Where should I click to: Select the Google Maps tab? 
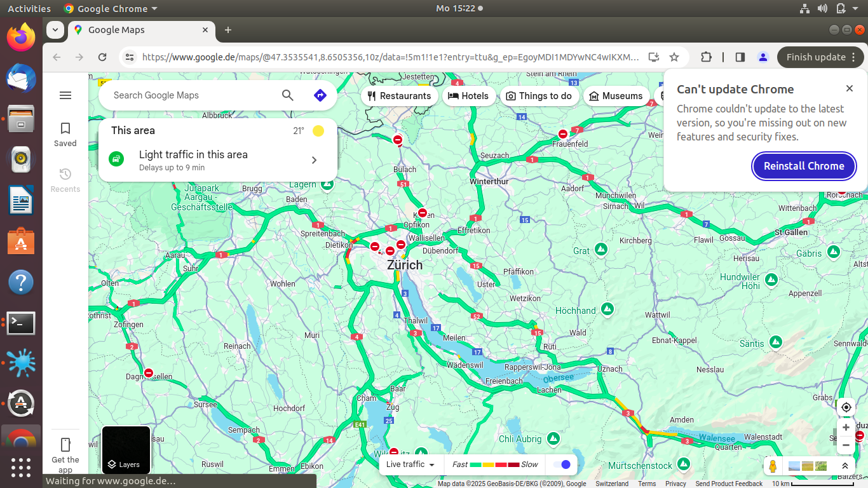[141, 30]
